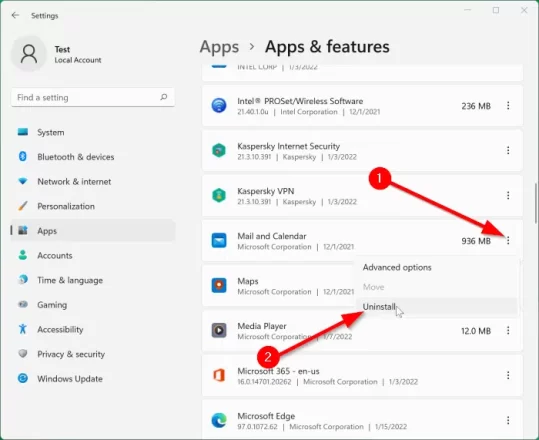The height and width of the screenshot is (440, 539).
Task: Click the Local Account label
Action: [x=78, y=60]
